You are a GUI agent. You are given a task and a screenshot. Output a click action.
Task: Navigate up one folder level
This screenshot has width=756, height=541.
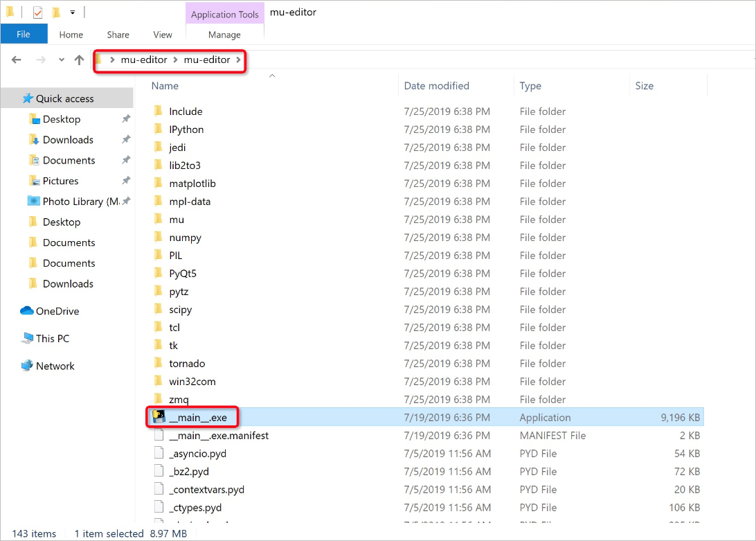(79, 60)
